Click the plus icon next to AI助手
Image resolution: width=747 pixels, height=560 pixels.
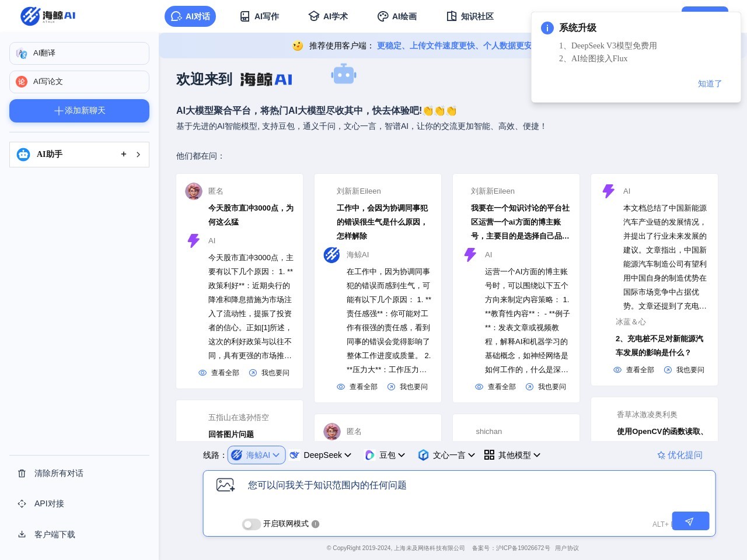tap(124, 154)
